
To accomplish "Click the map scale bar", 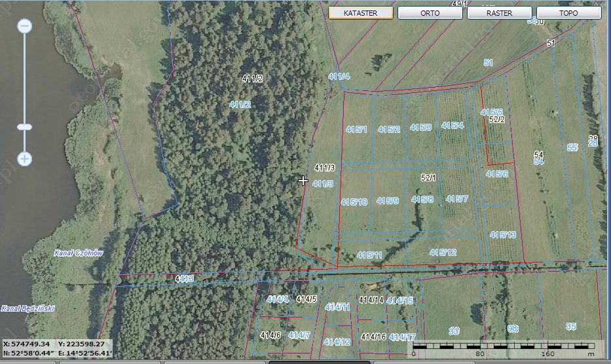I will pos(504,347).
